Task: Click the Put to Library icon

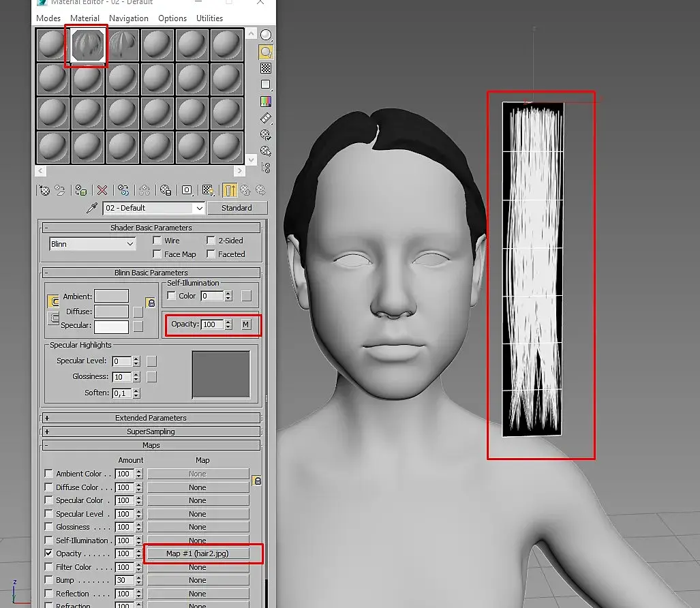Action: coord(166,191)
